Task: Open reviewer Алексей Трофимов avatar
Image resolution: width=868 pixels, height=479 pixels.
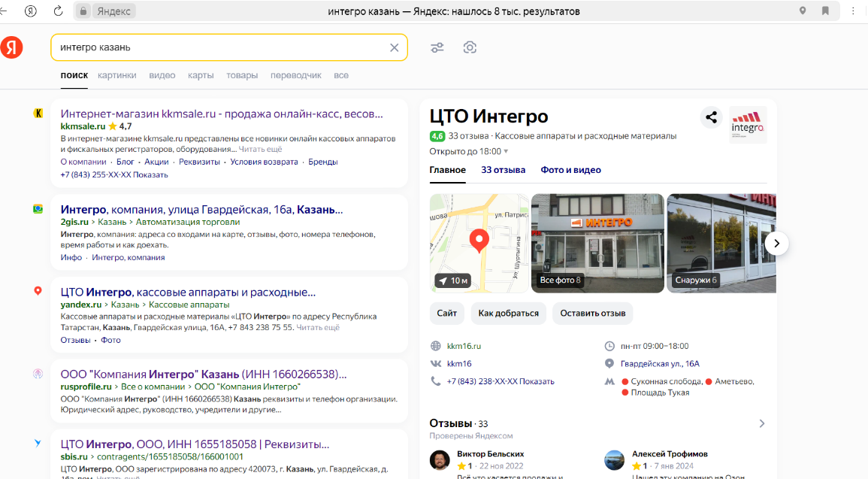Action: (615, 460)
